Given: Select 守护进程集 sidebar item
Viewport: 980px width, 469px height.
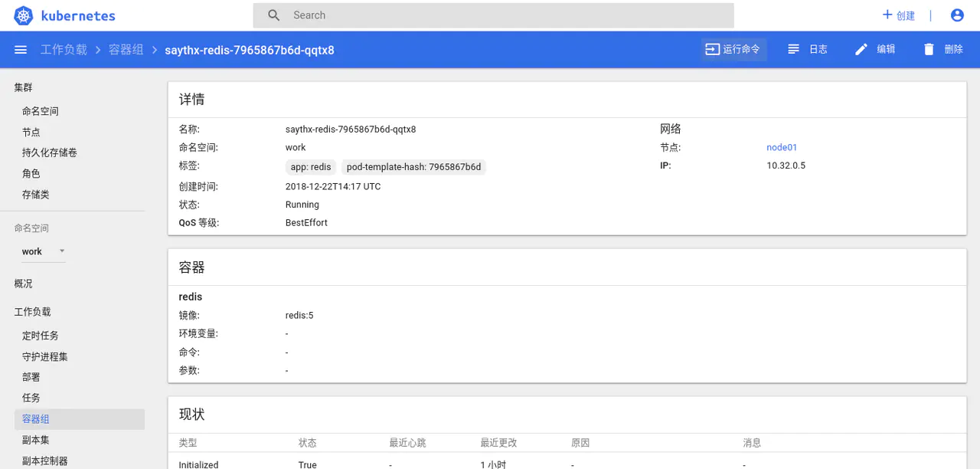Looking at the screenshot, I should point(45,356).
